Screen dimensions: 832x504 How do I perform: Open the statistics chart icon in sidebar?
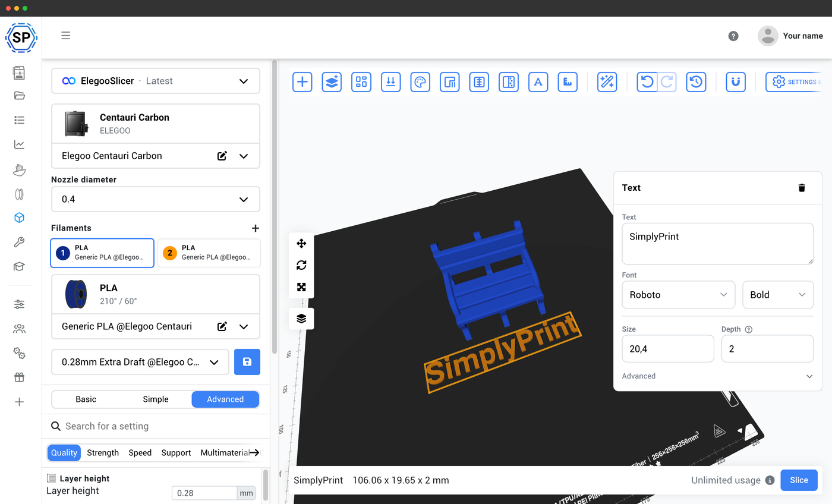click(x=19, y=144)
